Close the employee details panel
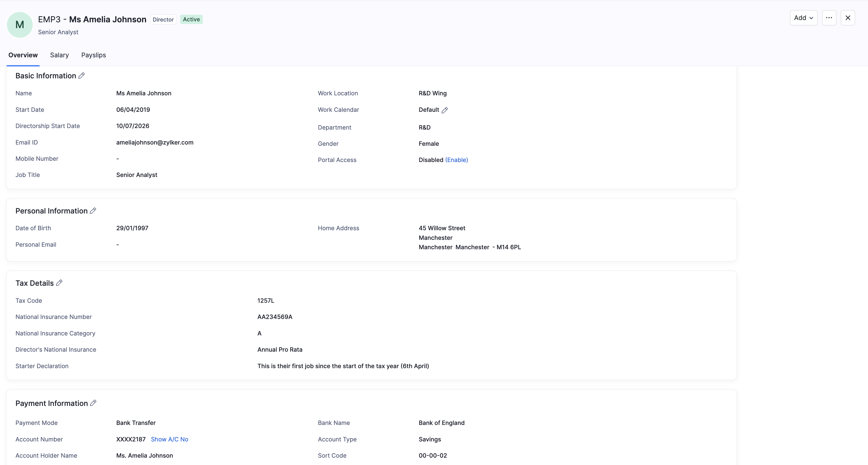This screenshot has width=868, height=465. [x=848, y=18]
